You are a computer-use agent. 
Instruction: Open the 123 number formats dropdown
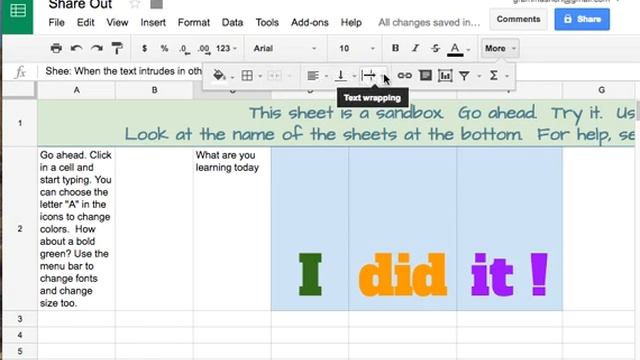tap(226, 48)
